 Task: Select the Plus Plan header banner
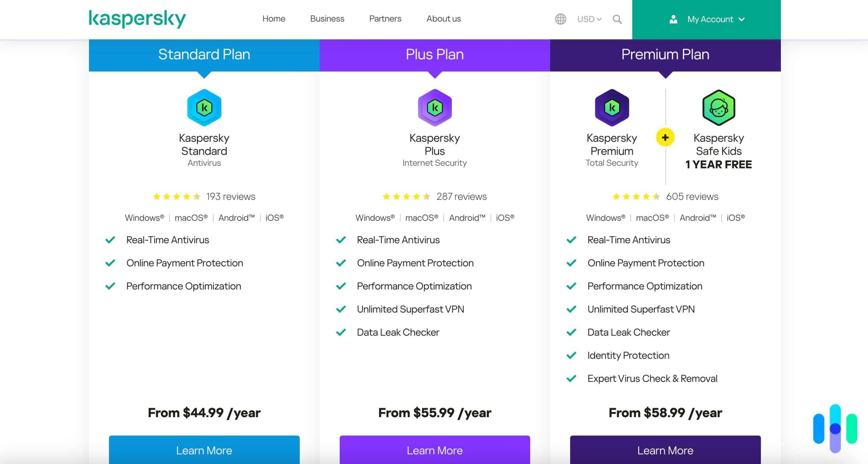(x=435, y=54)
